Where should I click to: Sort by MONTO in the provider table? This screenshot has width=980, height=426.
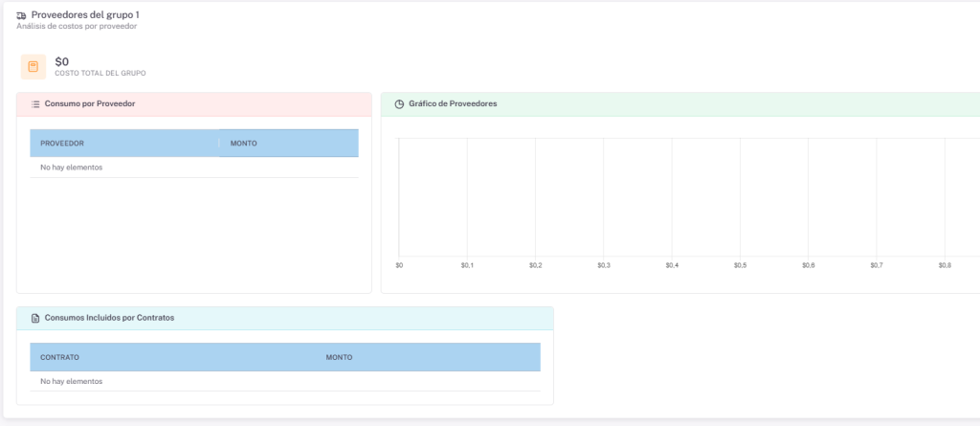(243, 144)
